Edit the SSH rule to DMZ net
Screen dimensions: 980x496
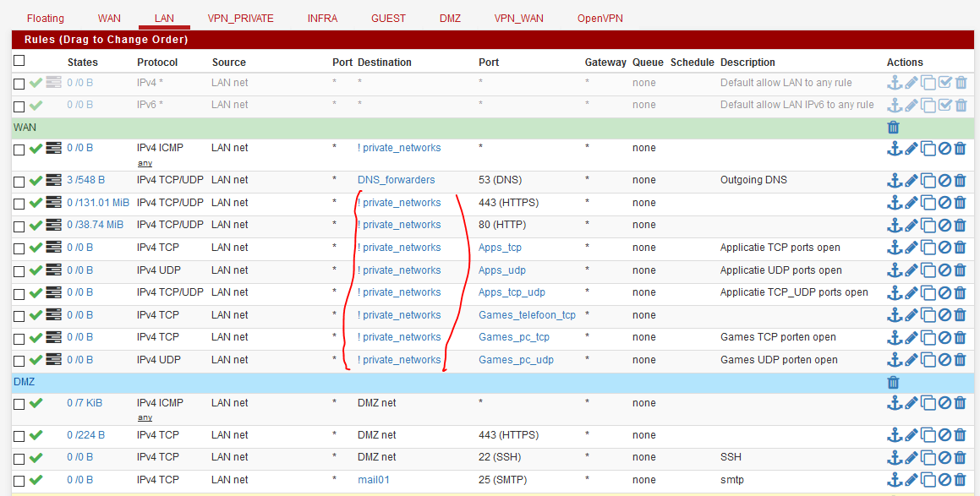point(912,458)
